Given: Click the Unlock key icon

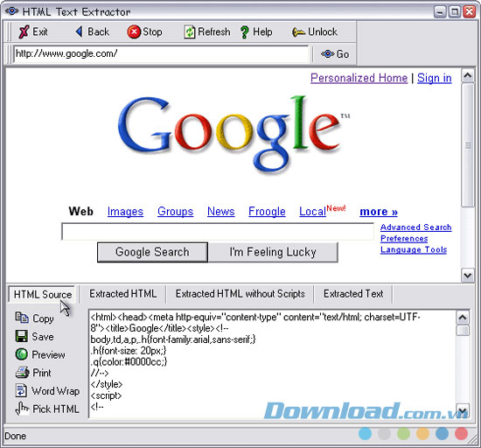Looking at the screenshot, I should coord(298,31).
